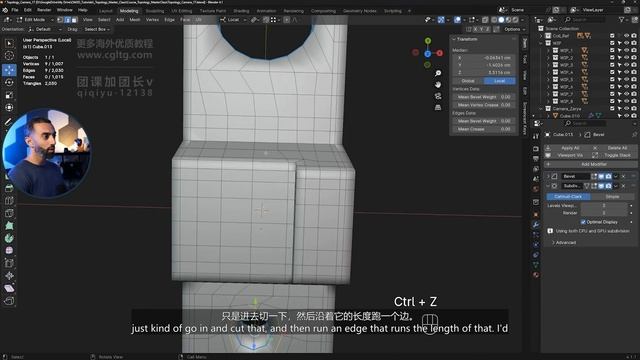Screen dimensions: 640x360
Task: Switch to the Layout workspace tab
Action: (105, 11)
